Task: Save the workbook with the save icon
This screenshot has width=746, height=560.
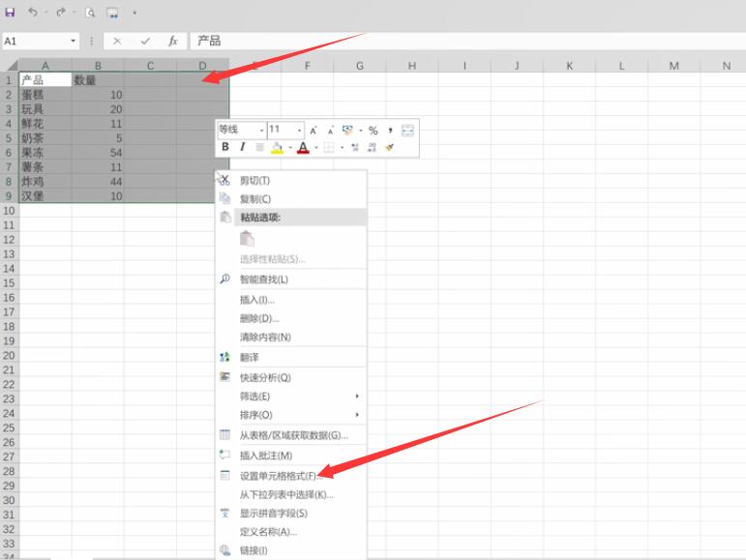Action: (10, 13)
